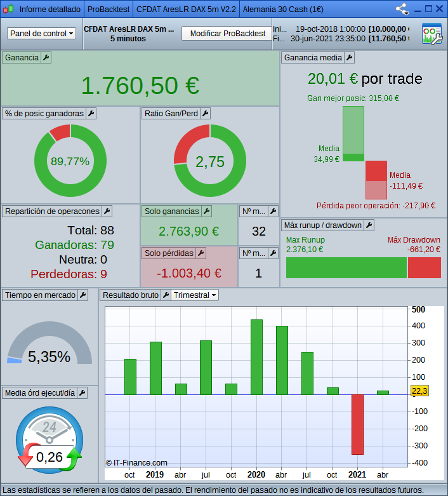Configure the Nº m... widget showing 1
448x496 pixels.
[273, 253]
